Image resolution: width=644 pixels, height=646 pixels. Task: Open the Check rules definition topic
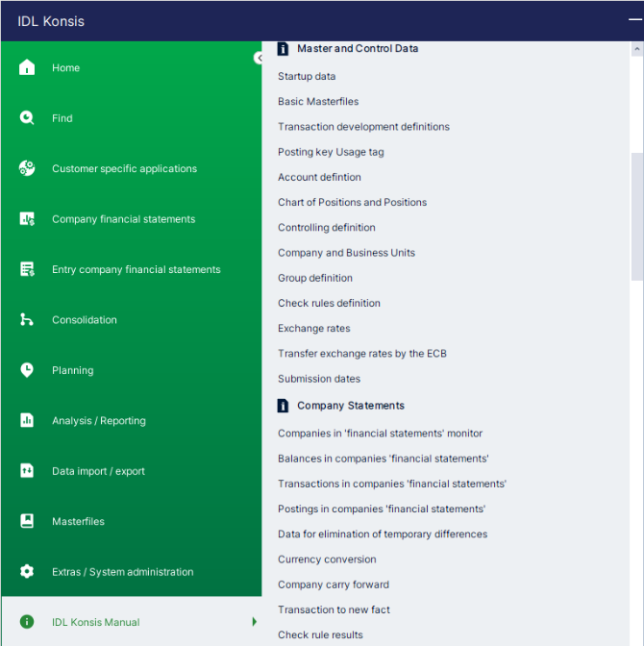[329, 303]
